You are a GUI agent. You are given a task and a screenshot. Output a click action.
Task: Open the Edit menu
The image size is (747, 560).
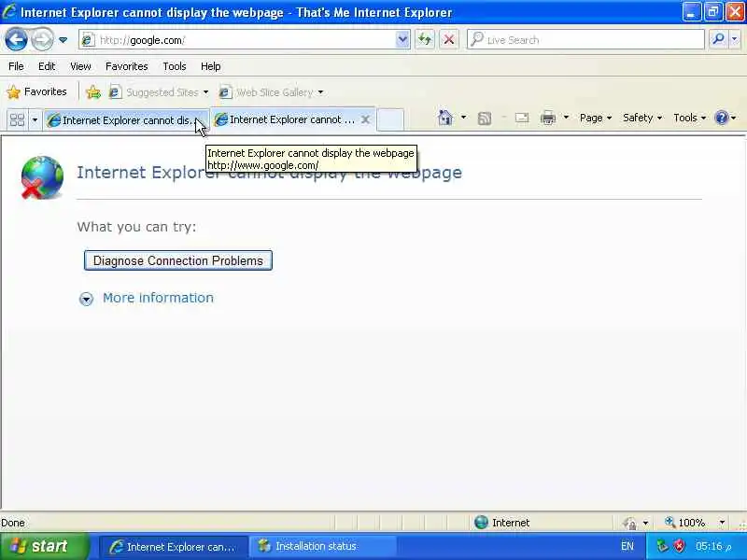tap(47, 66)
